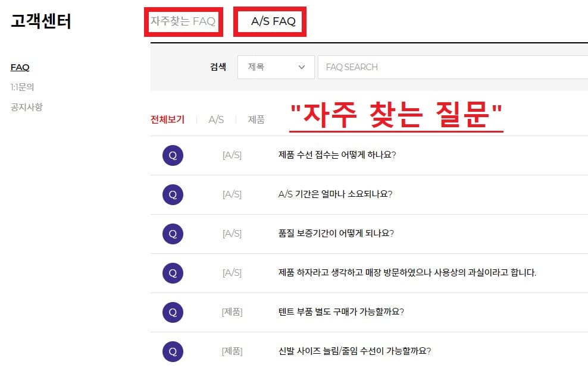Open the FAQ page from sidebar
This screenshot has height=368, width=588.
point(20,67)
